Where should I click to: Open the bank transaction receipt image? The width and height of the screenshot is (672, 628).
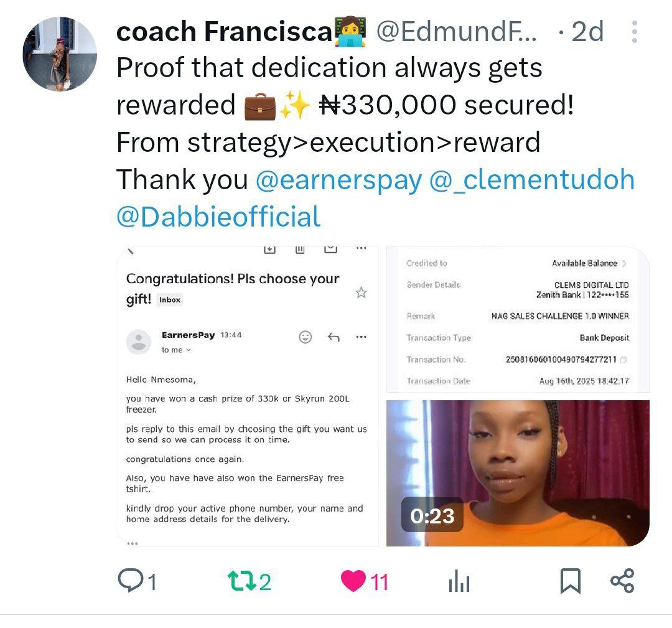pyautogui.click(x=518, y=320)
